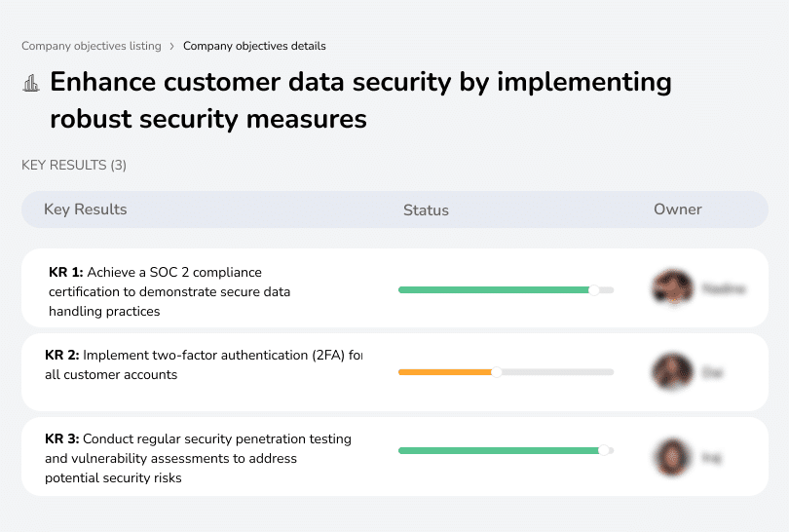Viewport: 789px width, 532px height.
Task: Click the breadcrumb chevron separator
Action: coord(172,46)
